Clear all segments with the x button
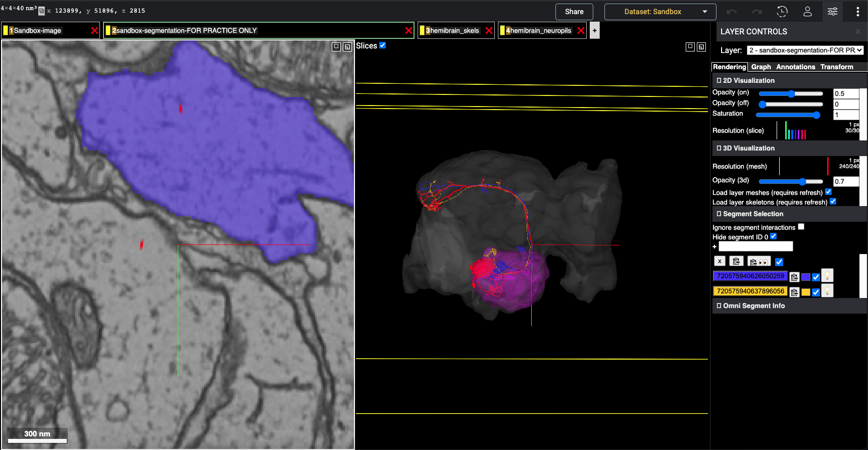Viewport: 868px width, 450px height. [x=720, y=261]
